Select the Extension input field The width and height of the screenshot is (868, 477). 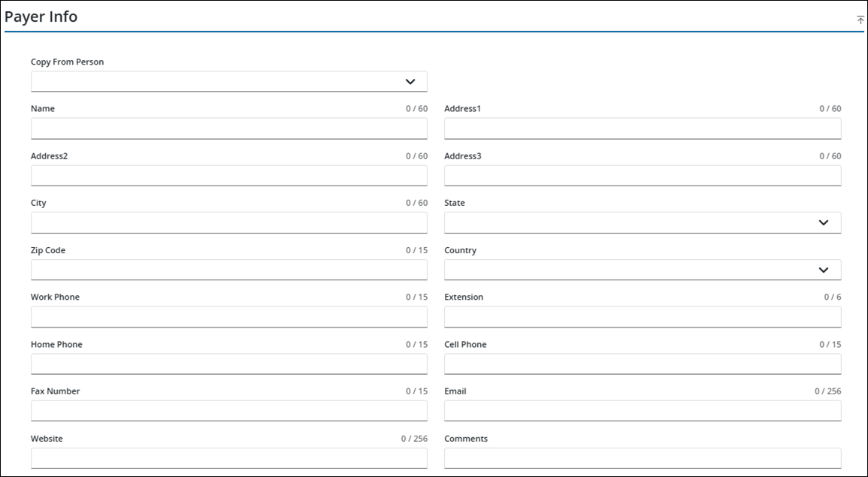(642, 317)
